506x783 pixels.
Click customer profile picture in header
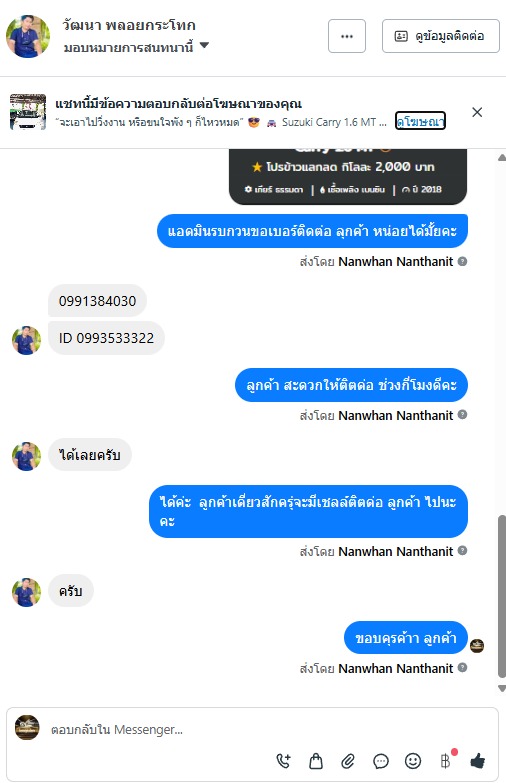click(28, 36)
